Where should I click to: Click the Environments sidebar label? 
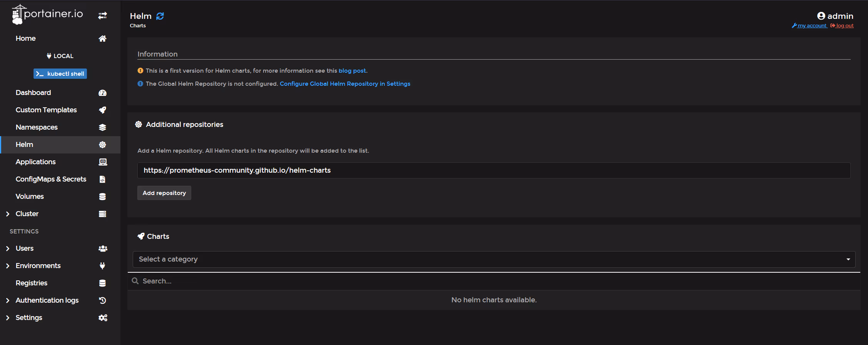click(x=38, y=266)
